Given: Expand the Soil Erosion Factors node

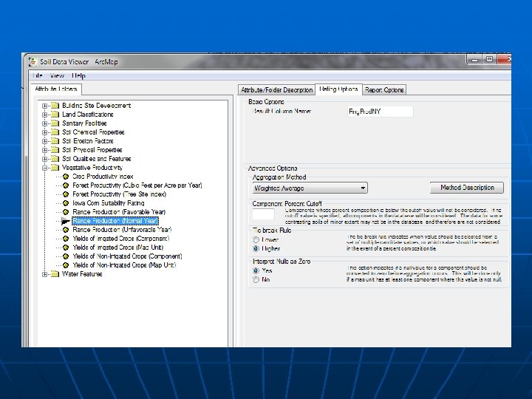Looking at the screenshot, I should [44, 141].
